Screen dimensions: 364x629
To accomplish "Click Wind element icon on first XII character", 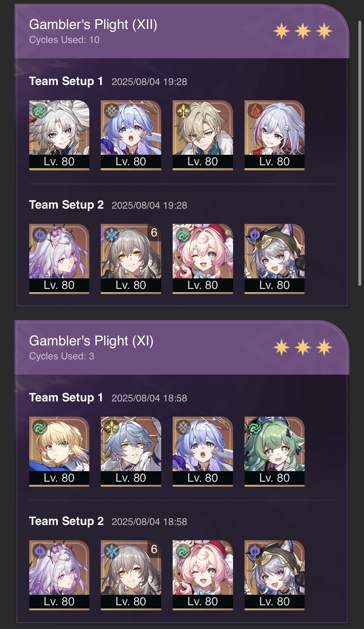I will coord(40,111).
